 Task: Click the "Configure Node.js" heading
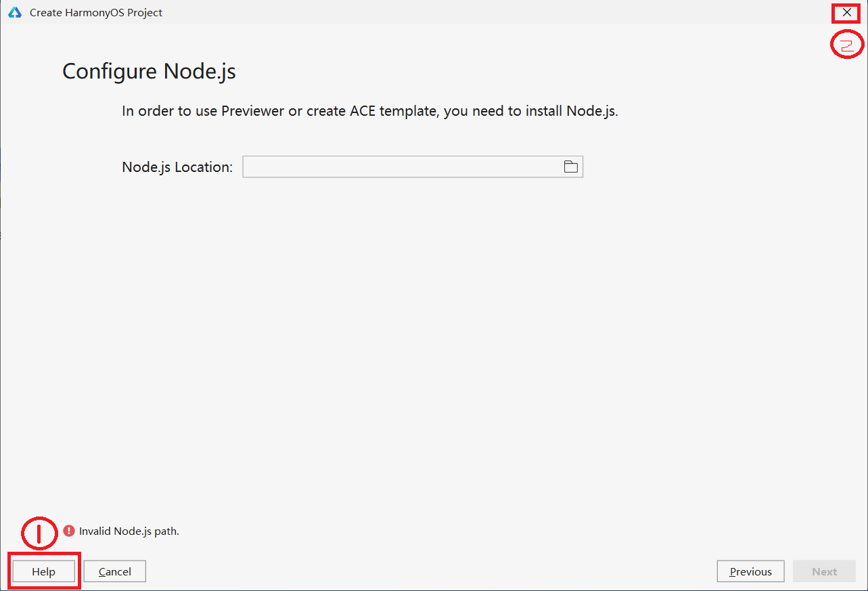[149, 71]
